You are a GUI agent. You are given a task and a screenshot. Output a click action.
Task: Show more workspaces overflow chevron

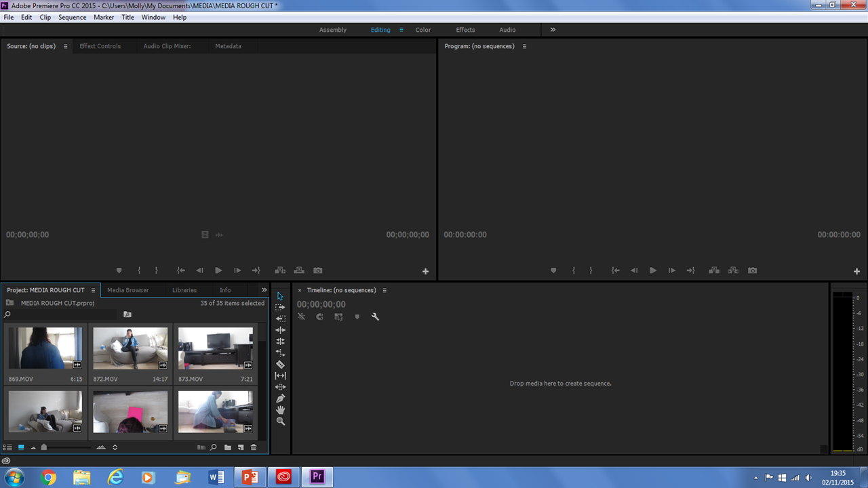(553, 30)
